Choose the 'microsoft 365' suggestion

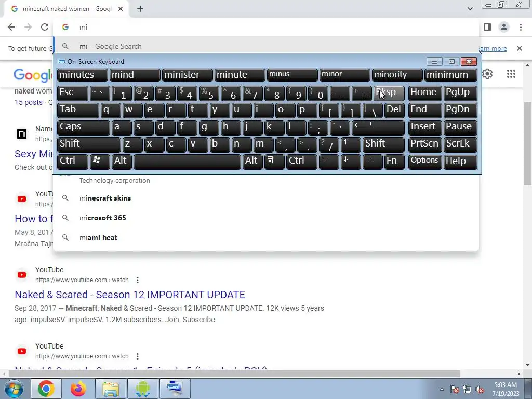coord(266,218)
